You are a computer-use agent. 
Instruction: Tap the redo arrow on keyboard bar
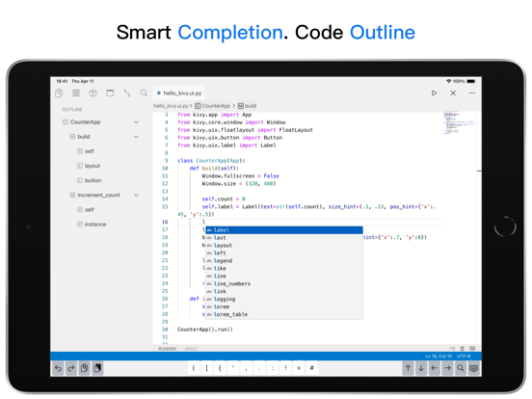[x=71, y=368]
